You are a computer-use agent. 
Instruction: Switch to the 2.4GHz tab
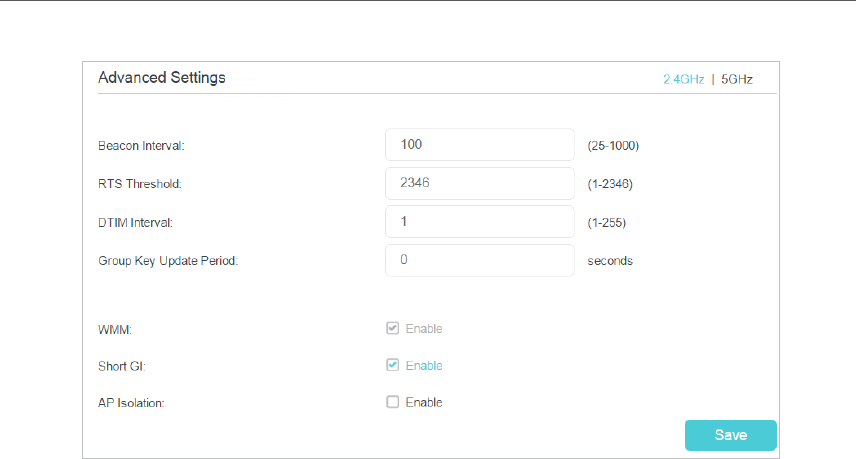pos(683,79)
